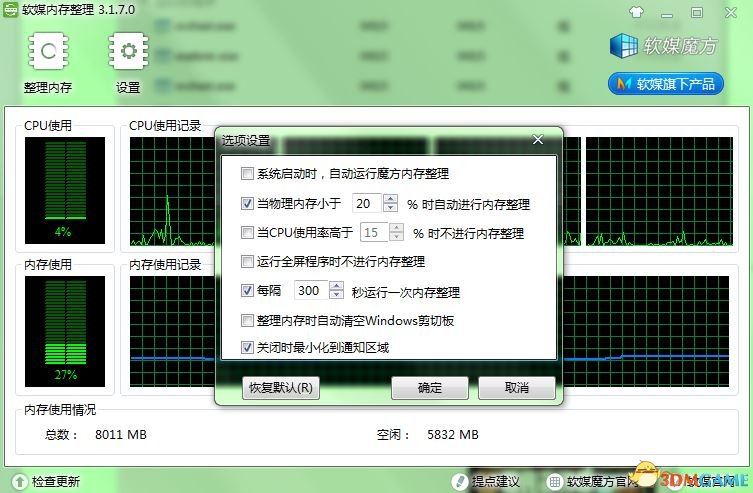Screen dimensions: 753x493
Task: Click the 检查更新 link text
Action: 56,481
